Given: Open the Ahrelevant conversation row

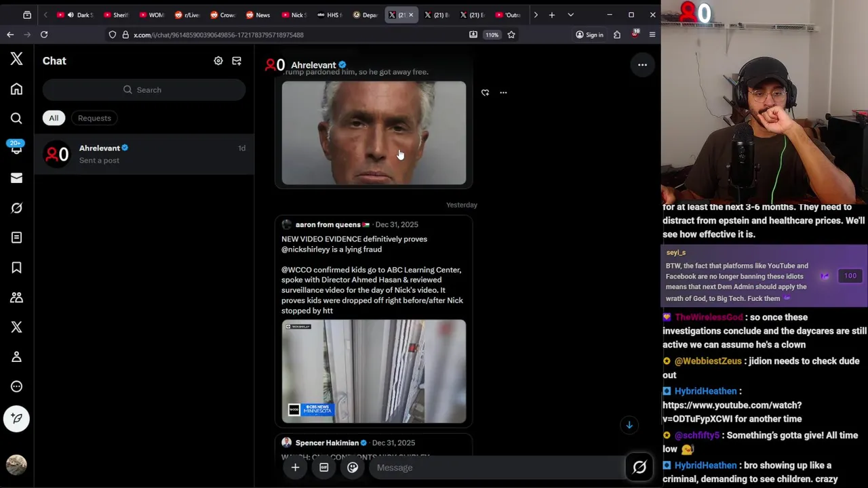Looking at the screenshot, I should coord(144,154).
